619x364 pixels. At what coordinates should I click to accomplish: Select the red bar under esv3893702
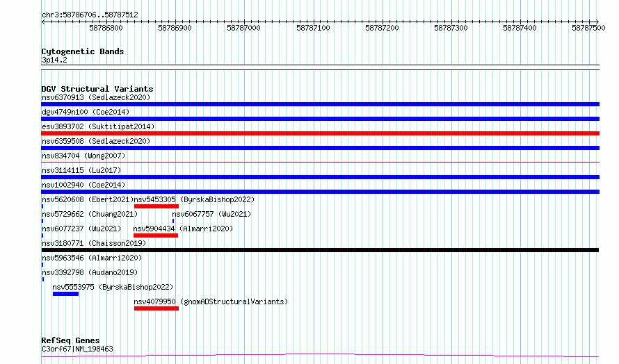pyautogui.click(x=320, y=133)
